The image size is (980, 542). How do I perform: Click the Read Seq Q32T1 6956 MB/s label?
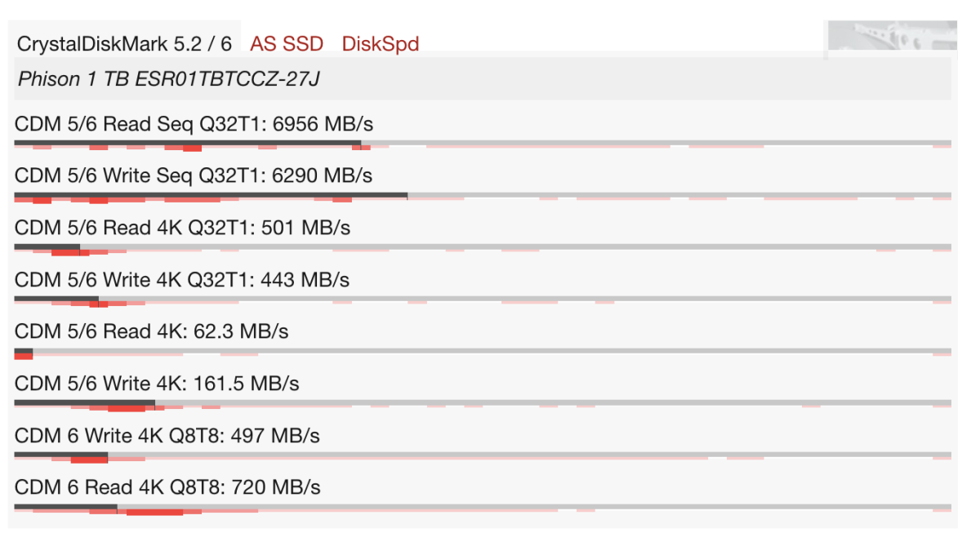pos(194,124)
